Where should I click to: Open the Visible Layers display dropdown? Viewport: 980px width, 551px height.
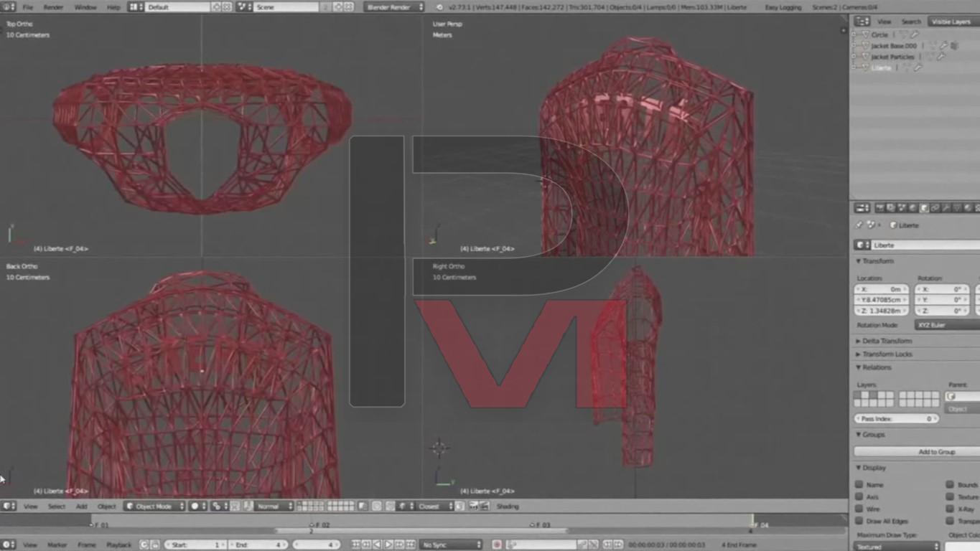click(x=953, y=22)
